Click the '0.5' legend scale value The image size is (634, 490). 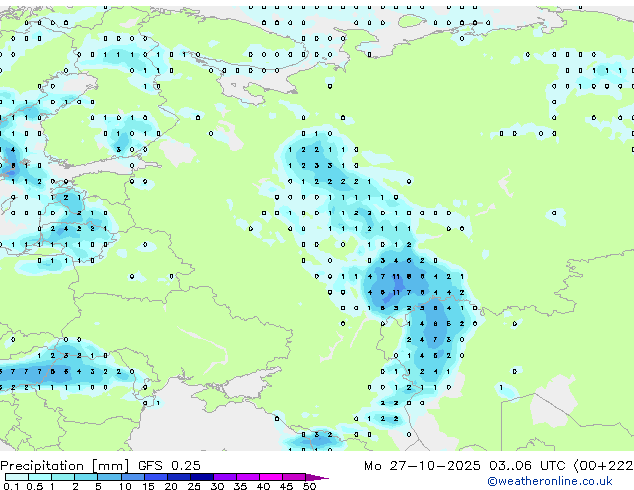pos(34,486)
